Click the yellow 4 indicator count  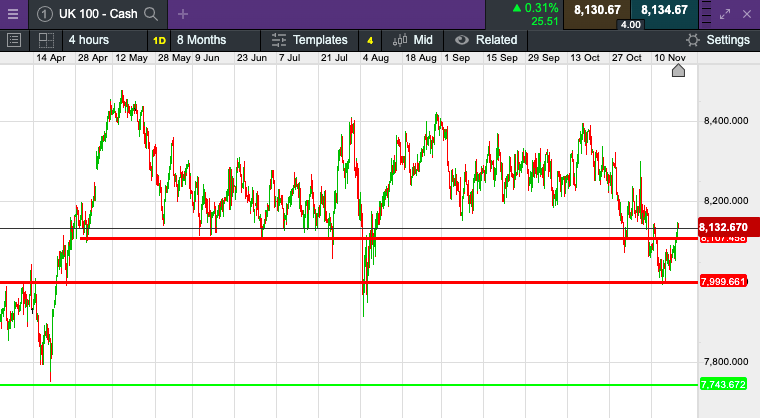(x=370, y=40)
